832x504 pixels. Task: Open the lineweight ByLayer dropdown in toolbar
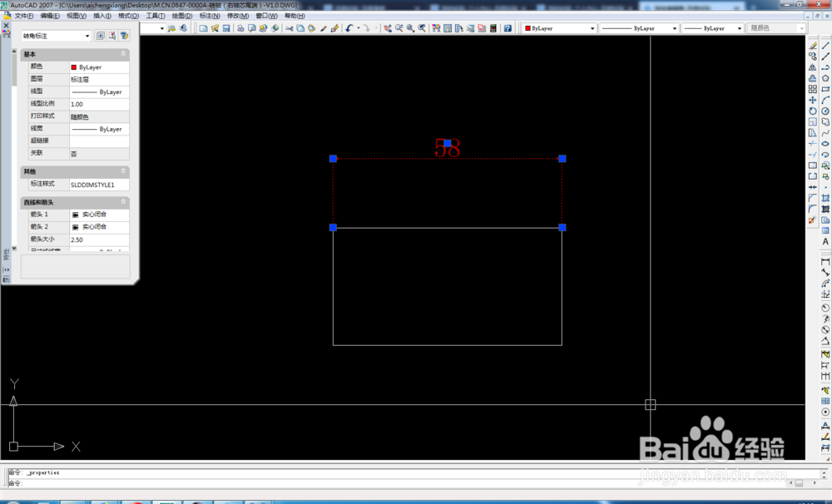point(713,28)
